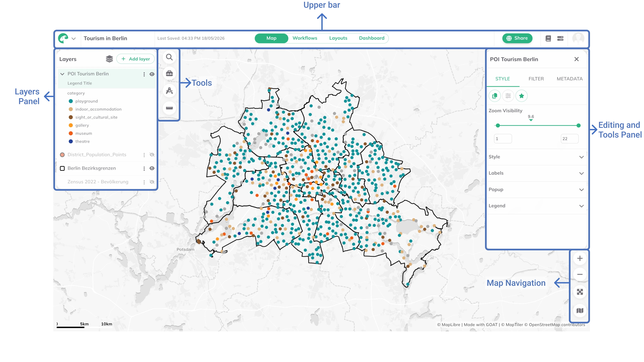
Task: Expand the Labels section
Action: point(536,173)
